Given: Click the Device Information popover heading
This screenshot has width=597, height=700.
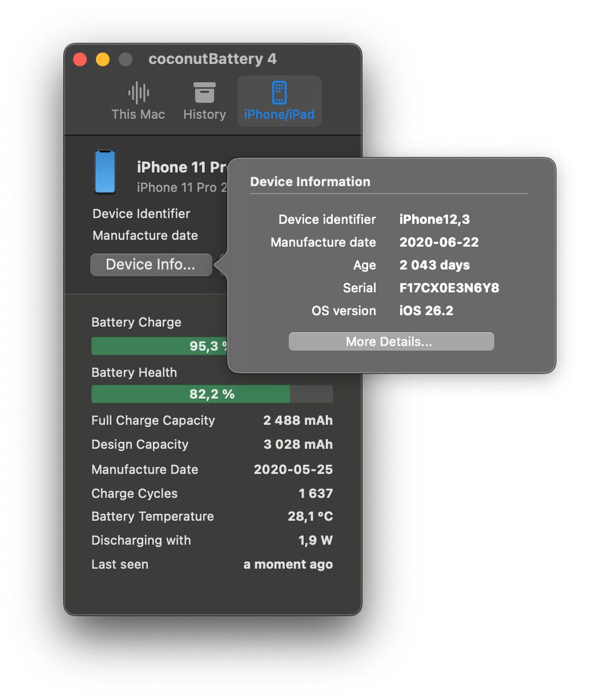Looking at the screenshot, I should 310,182.
